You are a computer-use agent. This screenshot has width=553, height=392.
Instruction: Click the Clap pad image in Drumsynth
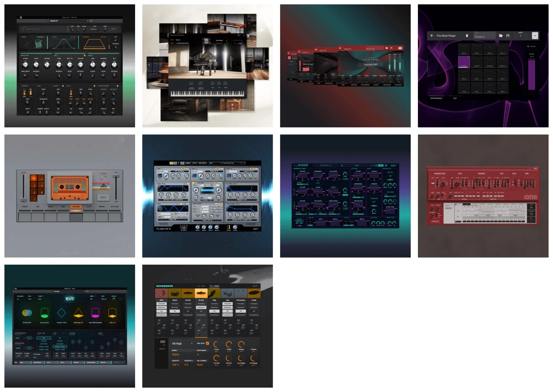tap(214, 293)
